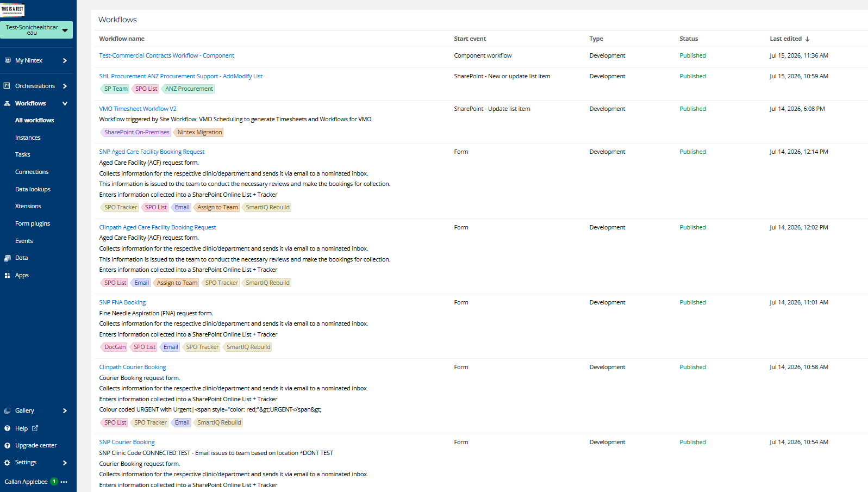This screenshot has width=868, height=492.
Task: Click Email tag under Clinpath Aged Care
Action: [140, 283]
